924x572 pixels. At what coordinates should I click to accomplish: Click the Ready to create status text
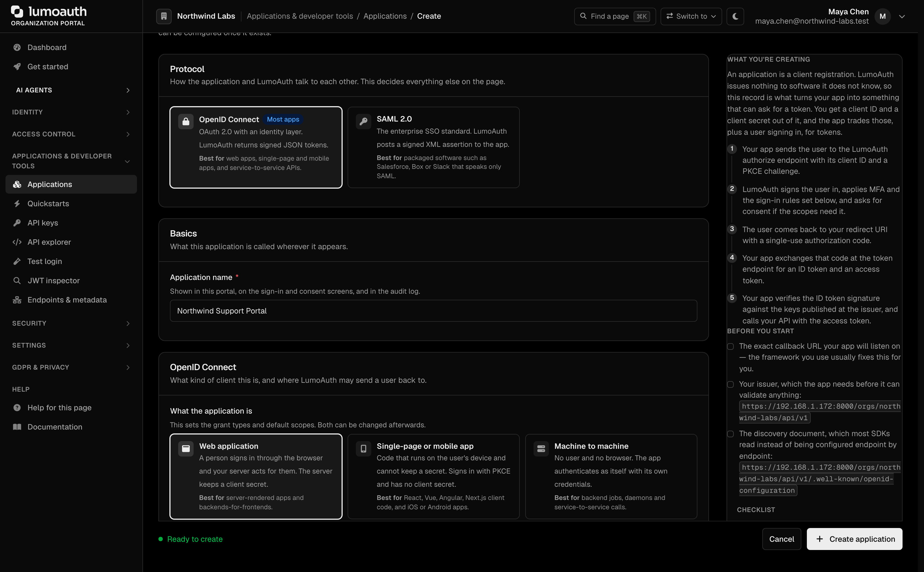tap(195, 539)
